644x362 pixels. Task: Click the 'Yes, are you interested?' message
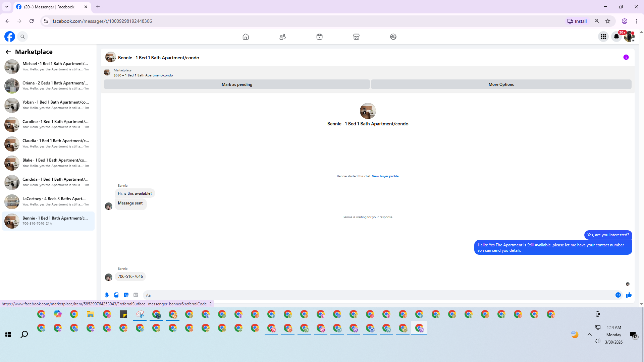608,235
